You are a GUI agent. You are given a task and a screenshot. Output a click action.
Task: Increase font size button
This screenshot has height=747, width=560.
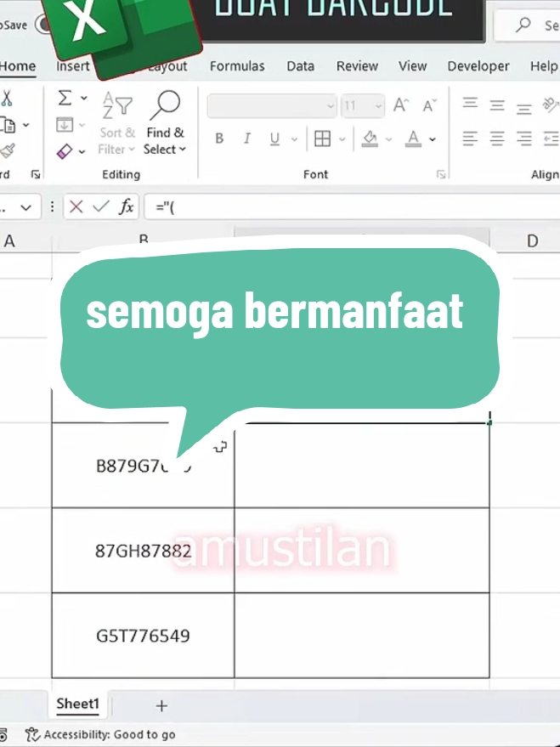(x=401, y=105)
